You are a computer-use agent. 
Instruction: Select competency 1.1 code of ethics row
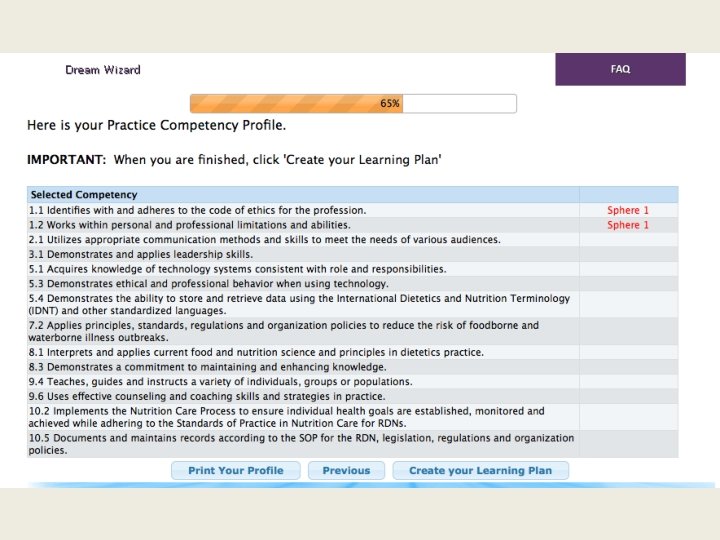[197, 210]
